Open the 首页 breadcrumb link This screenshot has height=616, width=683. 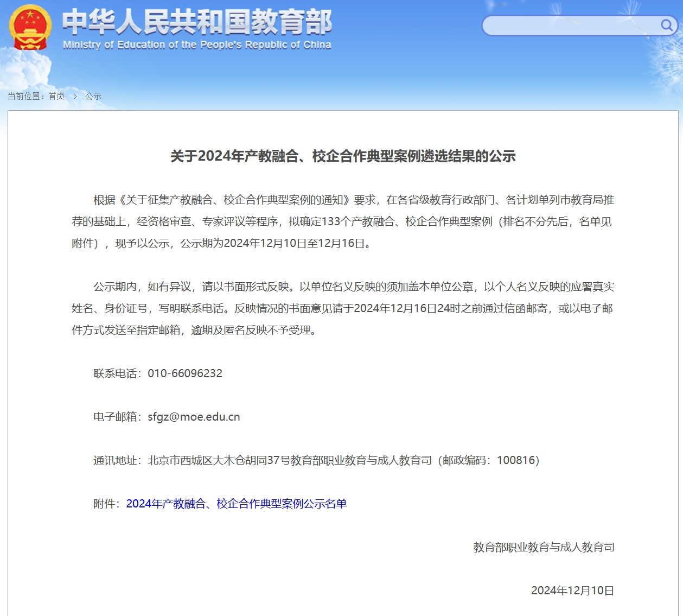56,96
